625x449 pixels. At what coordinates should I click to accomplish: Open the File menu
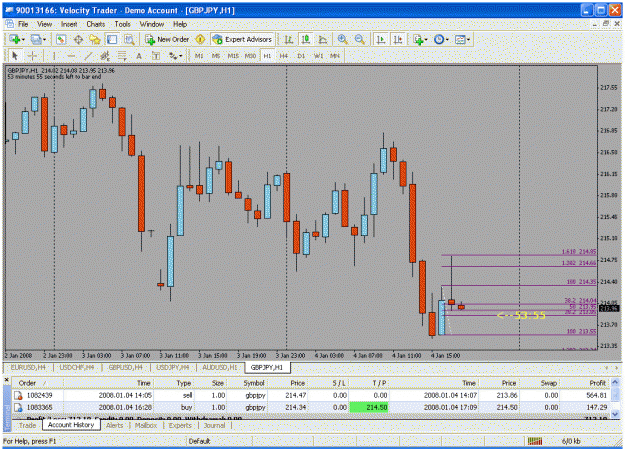pos(23,24)
